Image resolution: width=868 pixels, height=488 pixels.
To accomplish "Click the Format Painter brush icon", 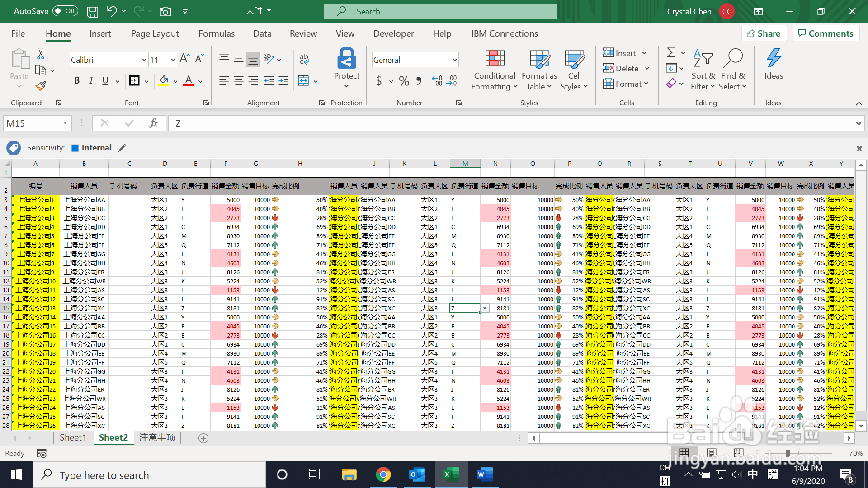I will [x=41, y=86].
